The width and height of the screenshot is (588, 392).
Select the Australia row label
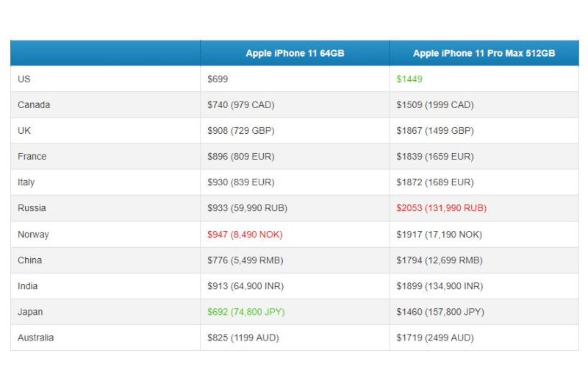(35, 338)
